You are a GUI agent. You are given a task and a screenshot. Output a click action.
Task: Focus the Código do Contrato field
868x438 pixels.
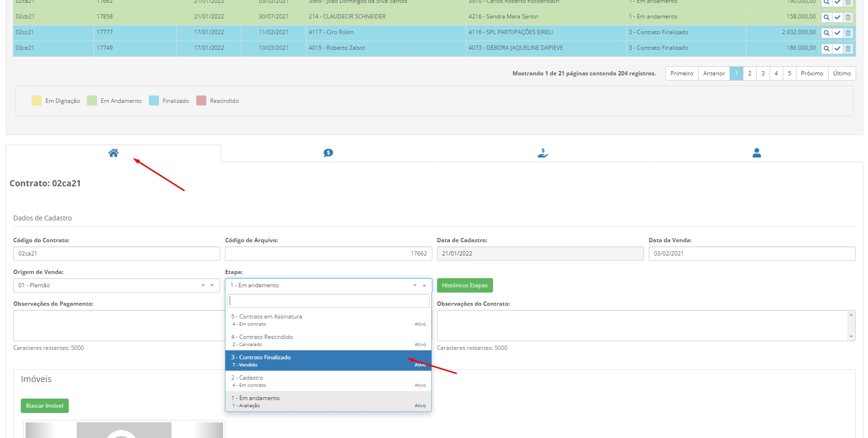coord(116,254)
